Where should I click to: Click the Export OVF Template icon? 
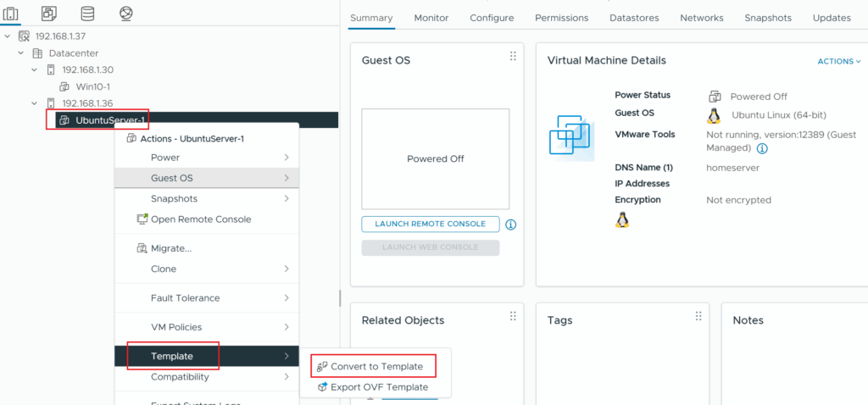coord(322,387)
